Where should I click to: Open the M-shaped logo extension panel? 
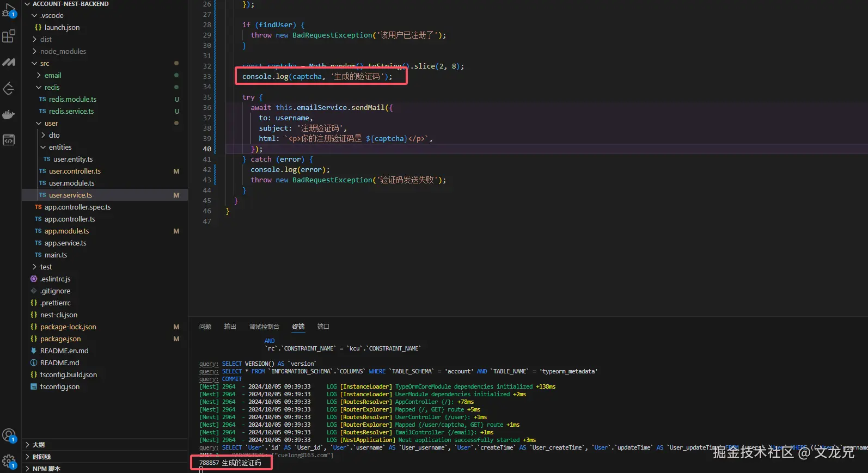click(x=9, y=62)
